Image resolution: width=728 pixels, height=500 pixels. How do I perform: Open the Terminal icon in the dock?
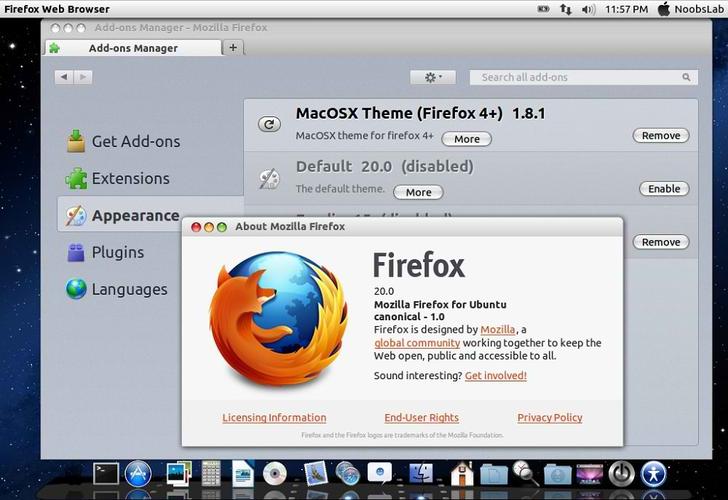[106, 474]
